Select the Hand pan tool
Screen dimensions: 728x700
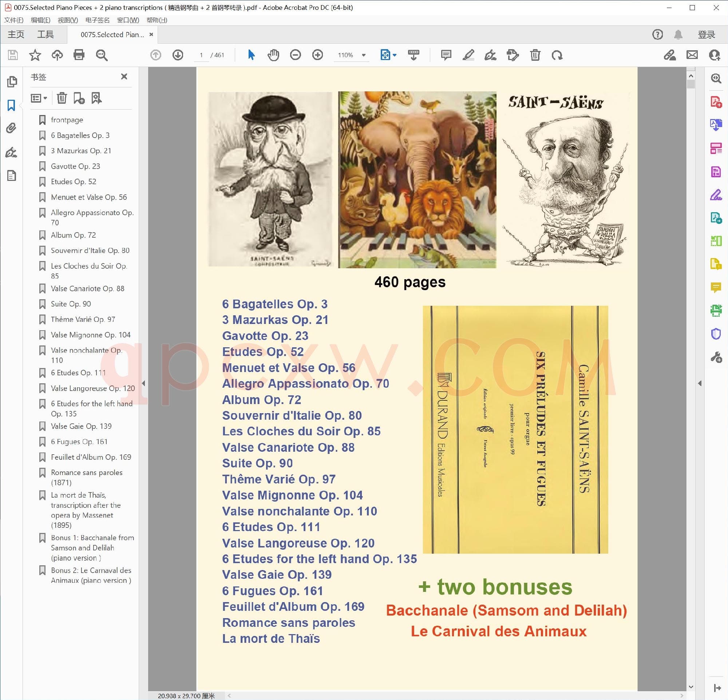click(273, 55)
